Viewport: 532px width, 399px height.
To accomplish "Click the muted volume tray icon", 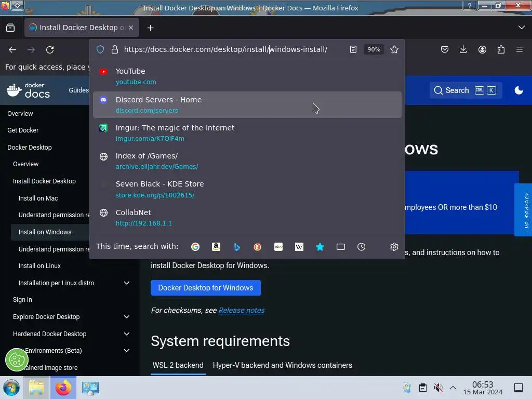I will pos(438,388).
